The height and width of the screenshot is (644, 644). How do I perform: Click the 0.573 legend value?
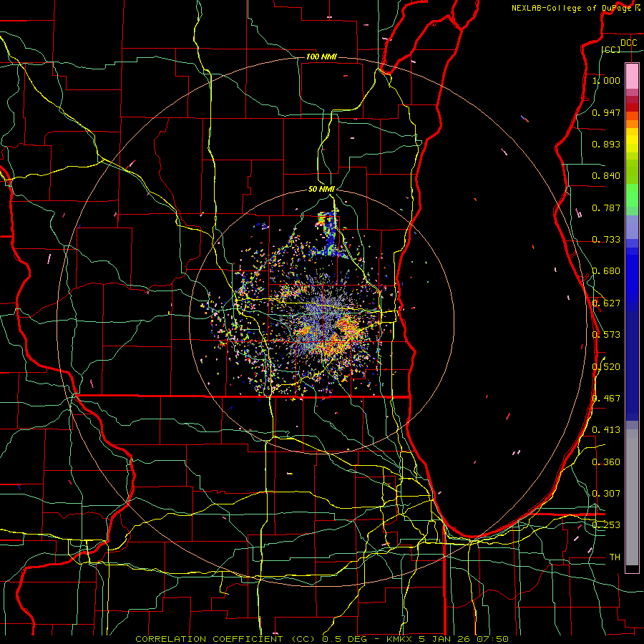(x=606, y=335)
